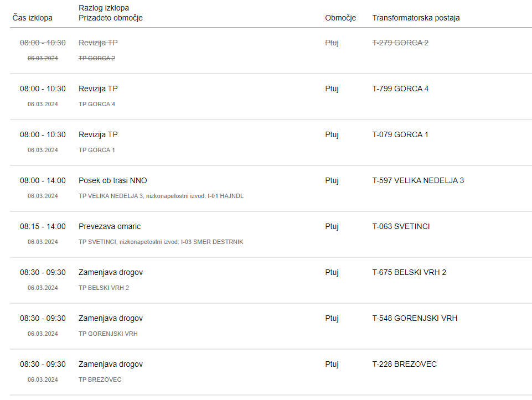Click the 'Čas izklopa' column header
The height and width of the screenshot is (400, 532).
pyautogui.click(x=33, y=18)
